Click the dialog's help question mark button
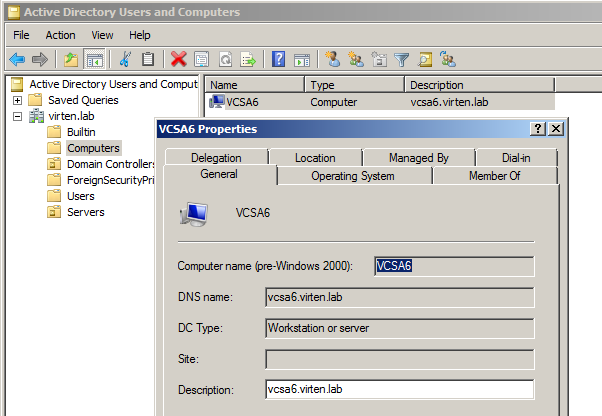602x416 pixels. 538,129
